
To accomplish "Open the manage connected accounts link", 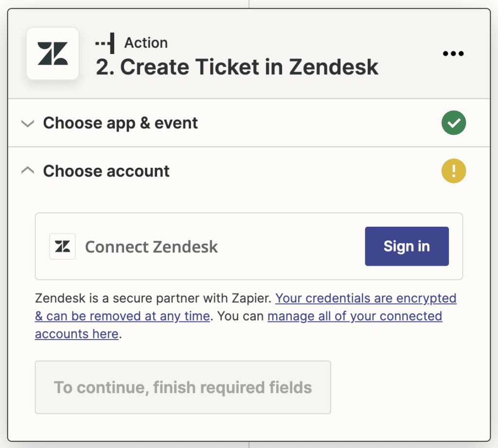I will 355,316.
